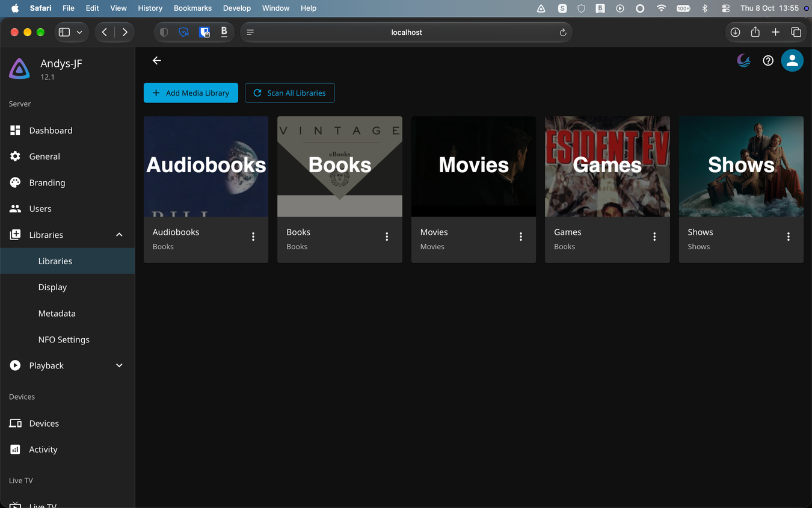Click the localhost address bar
Screen dimensions: 812x508
tap(406, 33)
